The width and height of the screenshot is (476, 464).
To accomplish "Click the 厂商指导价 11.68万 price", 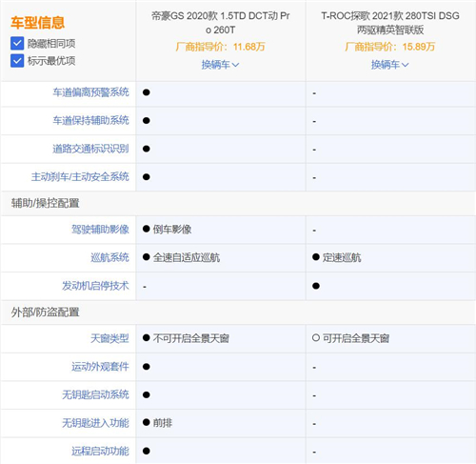I will pyautogui.click(x=220, y=47).
